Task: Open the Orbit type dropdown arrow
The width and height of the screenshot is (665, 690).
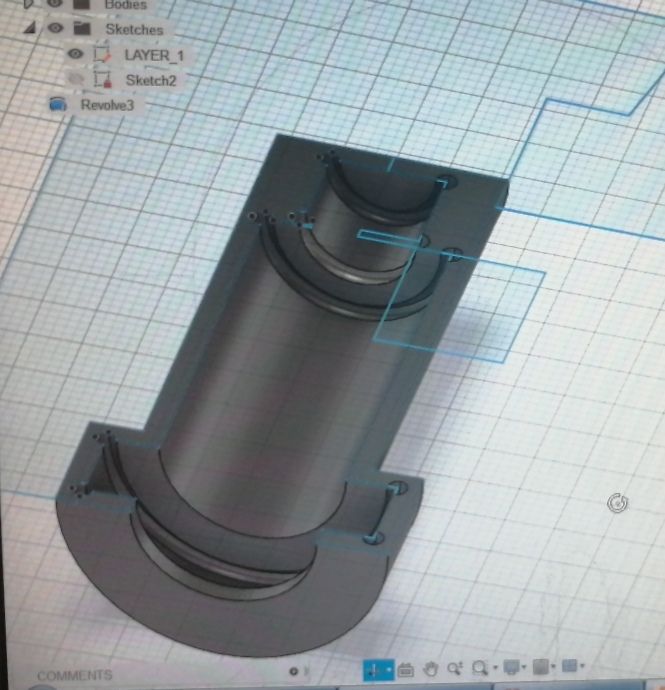Action: (389, 670)
